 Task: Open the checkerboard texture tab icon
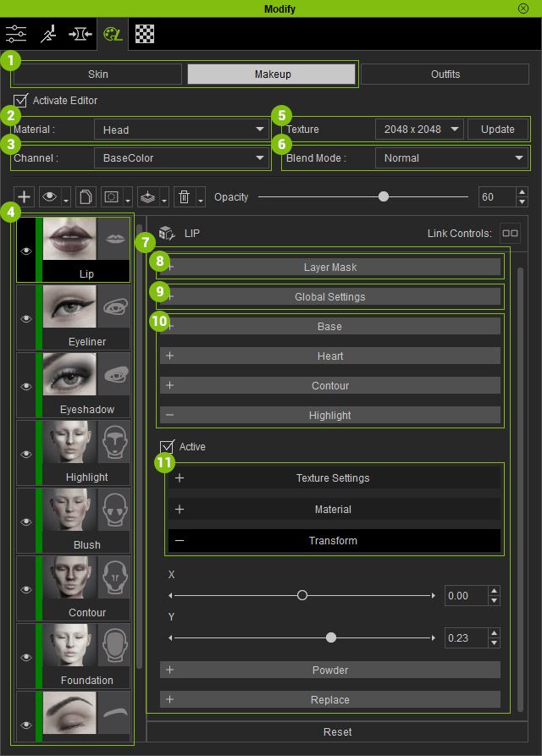(x=144, y=35)
